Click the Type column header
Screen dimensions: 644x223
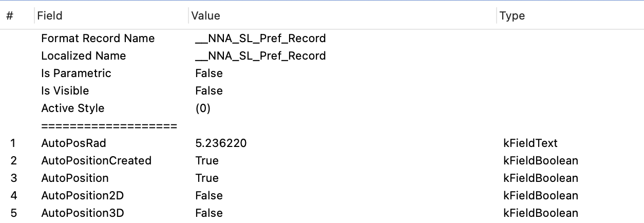512,16
